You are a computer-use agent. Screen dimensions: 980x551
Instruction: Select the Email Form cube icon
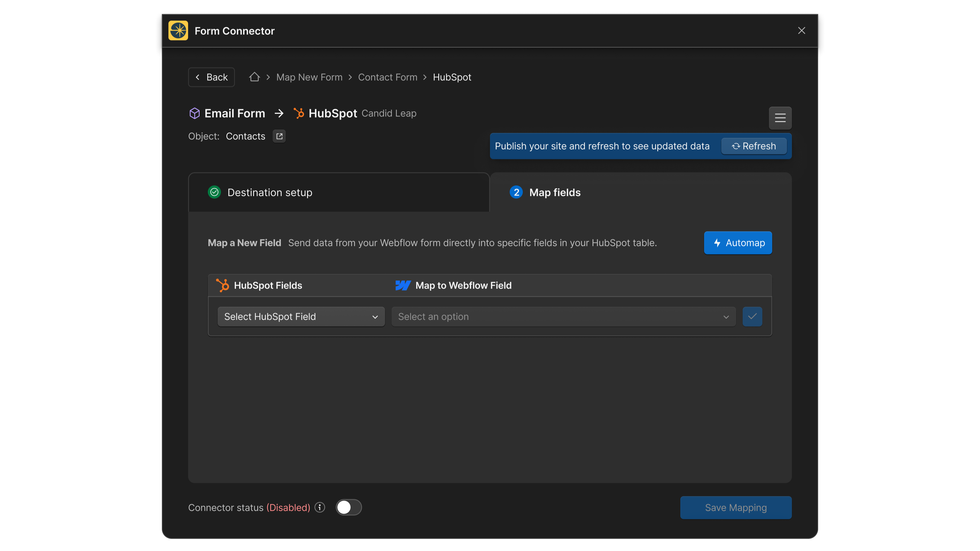point(194,113)
